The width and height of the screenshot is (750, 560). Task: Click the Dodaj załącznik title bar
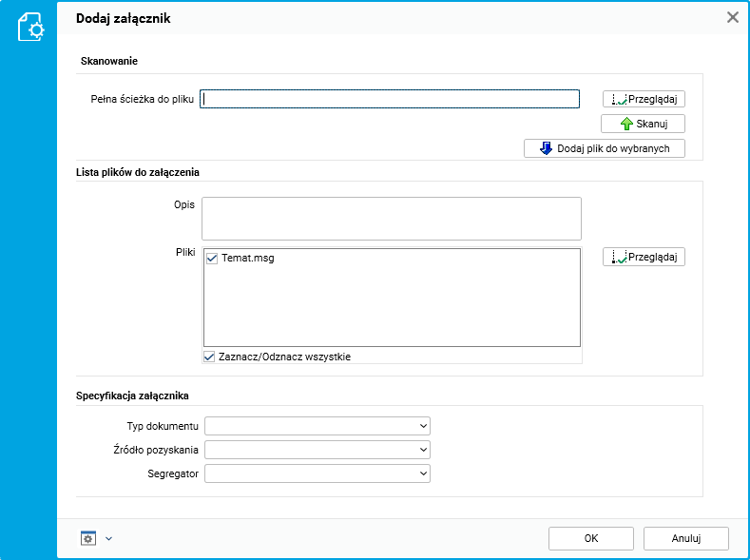380,17
